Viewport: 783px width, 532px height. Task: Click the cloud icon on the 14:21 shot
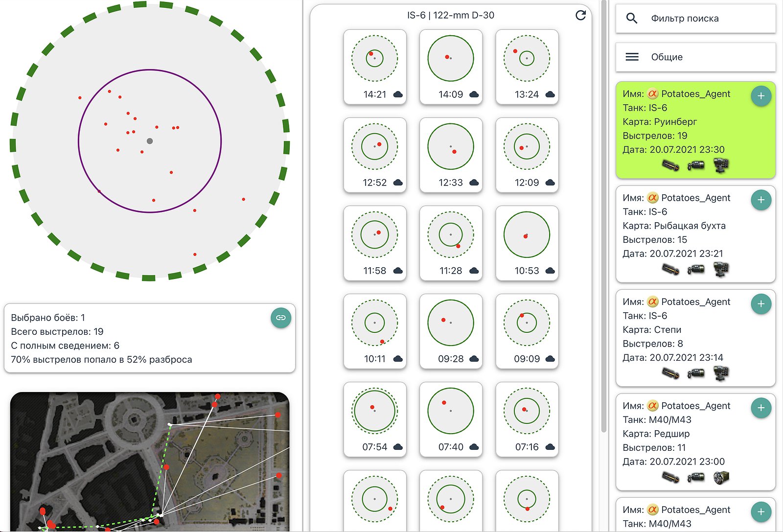pos(398,94)
